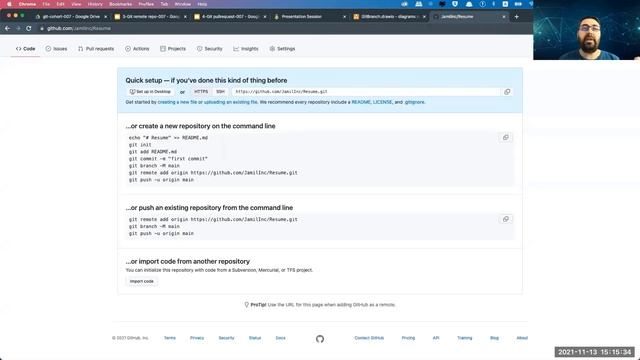Open the .gitignore link
640x360 pixels.
[414, 102]
